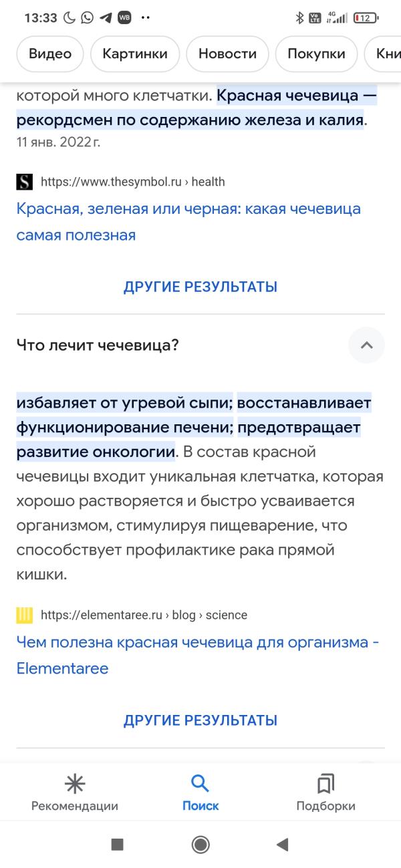Tap the Рекомендации asterisk icon

coord(74,784)
